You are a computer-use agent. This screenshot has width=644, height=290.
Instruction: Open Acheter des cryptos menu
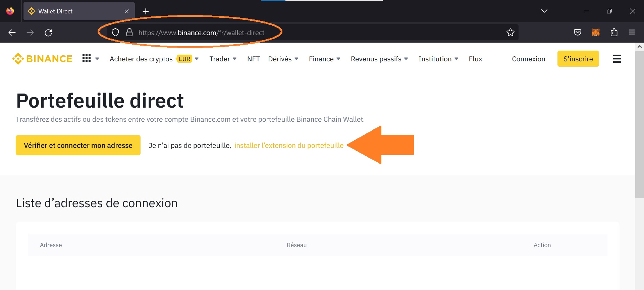pyautogui.click(x=141, y=59)
